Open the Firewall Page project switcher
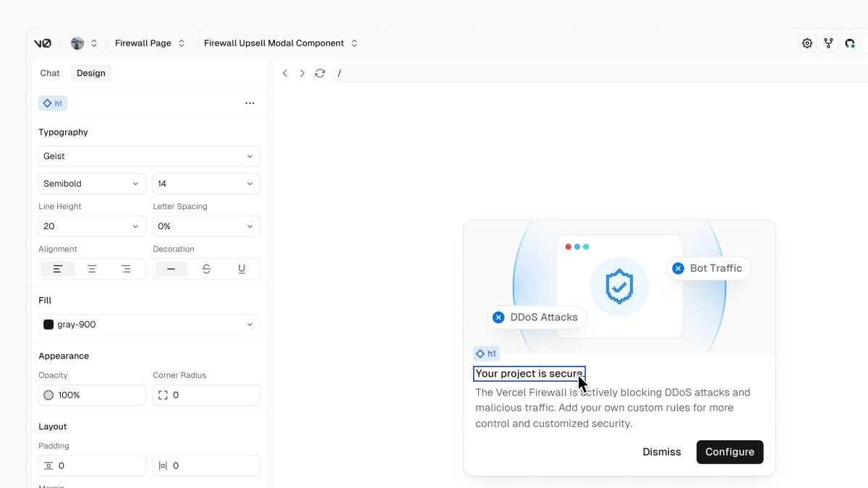The height and width of the screenshot is (488, 868). [150, 43]
